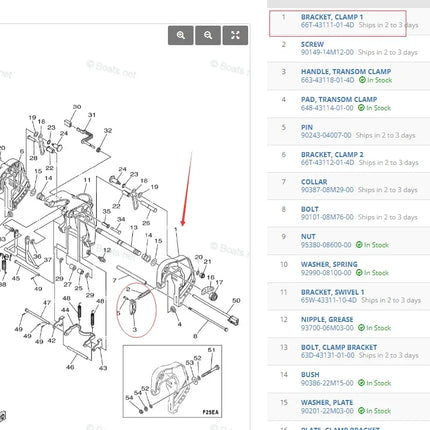
Task: Click In Stock checkmark on WASHER, PLATE row
Action: 361,411
